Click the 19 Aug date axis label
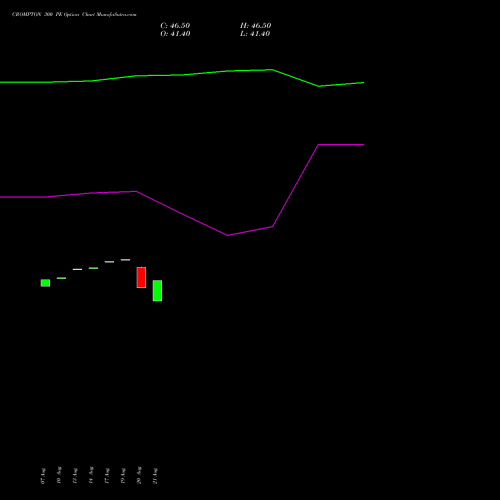The height and width of the screenshot is (500, 500). 123,476
